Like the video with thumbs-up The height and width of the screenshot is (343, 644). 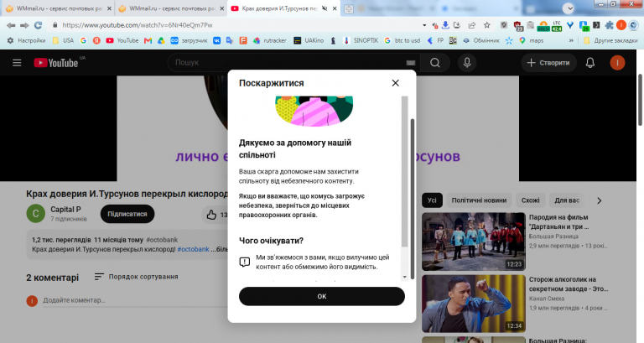(211, 215)
